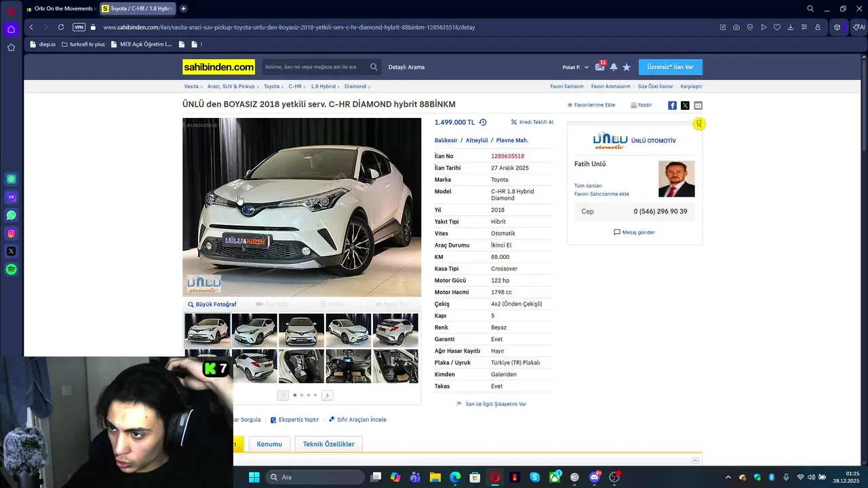868x488 pixels.
Task: Open Discord from the taskbar
Action: coord(595,477)
